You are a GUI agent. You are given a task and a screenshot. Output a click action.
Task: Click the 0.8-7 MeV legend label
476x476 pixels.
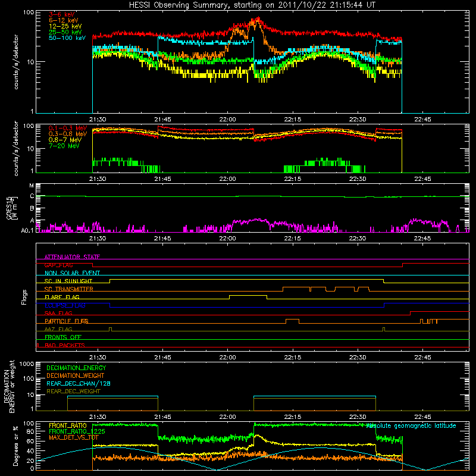point(65,140)
